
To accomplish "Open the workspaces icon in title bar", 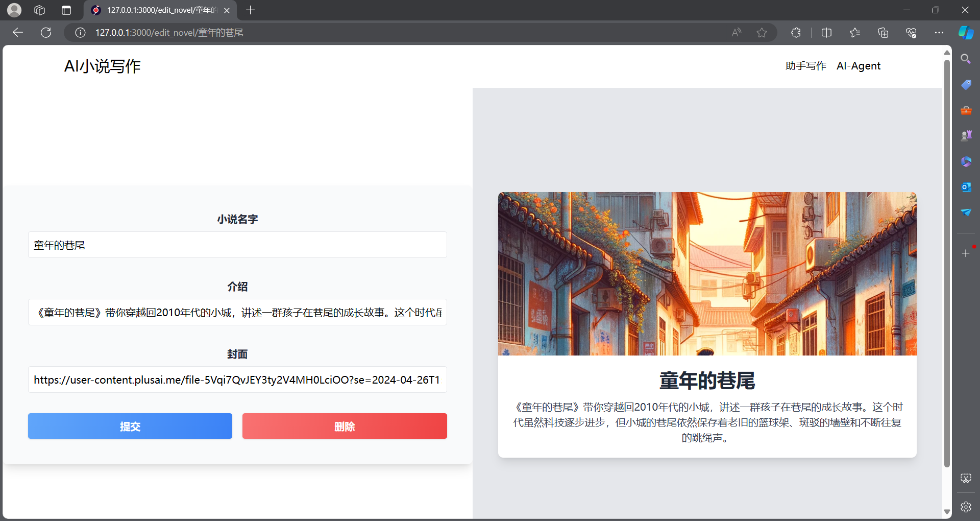I will (40, 10).
